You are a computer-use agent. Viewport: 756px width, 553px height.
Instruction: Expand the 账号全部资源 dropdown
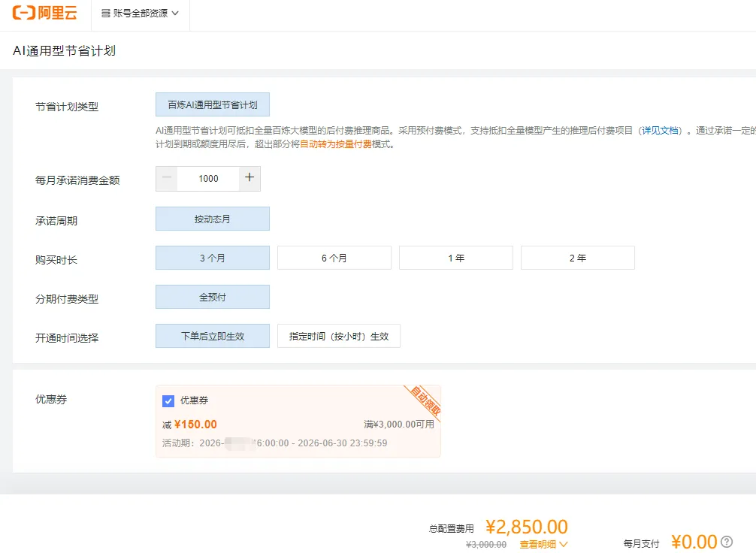(140, 13)
